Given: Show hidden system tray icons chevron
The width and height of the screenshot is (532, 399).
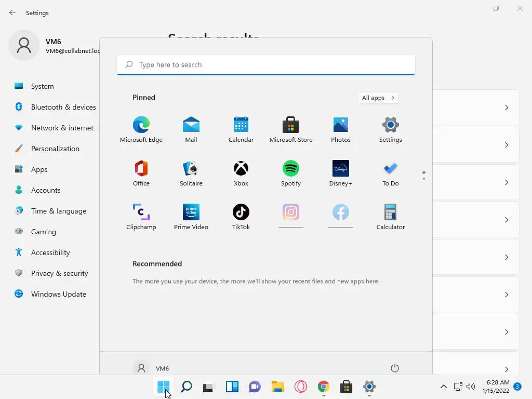Looking at the screenshot, I should 444,387.
